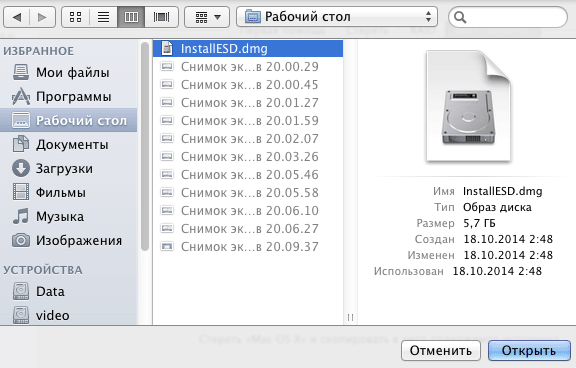576x368 pixels.
Task: Select screenshot Снимок эк…в 20.05.58
Action: 248,192
